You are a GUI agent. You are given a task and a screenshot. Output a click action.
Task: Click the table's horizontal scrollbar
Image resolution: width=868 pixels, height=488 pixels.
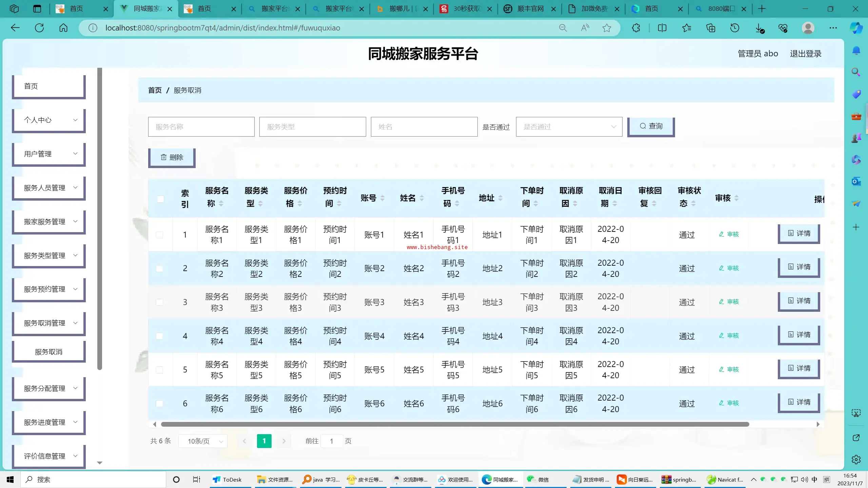coord(454,424)
